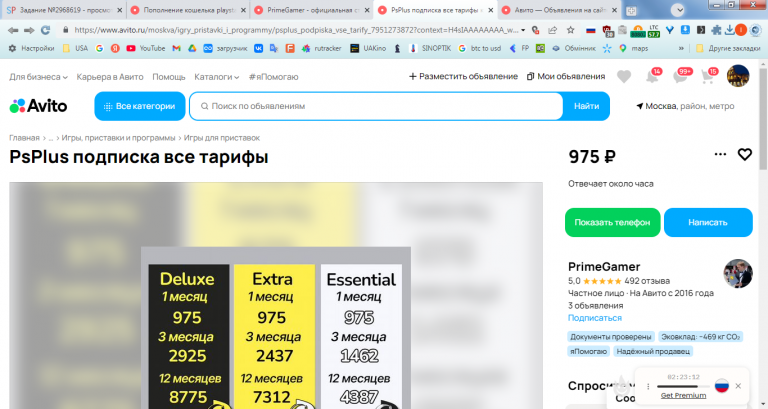Viewport: 768px width, 409px height.
Task: Add this listing to favorites via heart
Action: (x=744, y=155)
